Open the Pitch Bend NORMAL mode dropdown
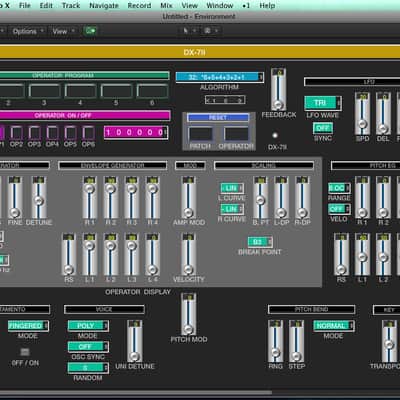The height and width of the screenshot is (400, 400). 334,326
